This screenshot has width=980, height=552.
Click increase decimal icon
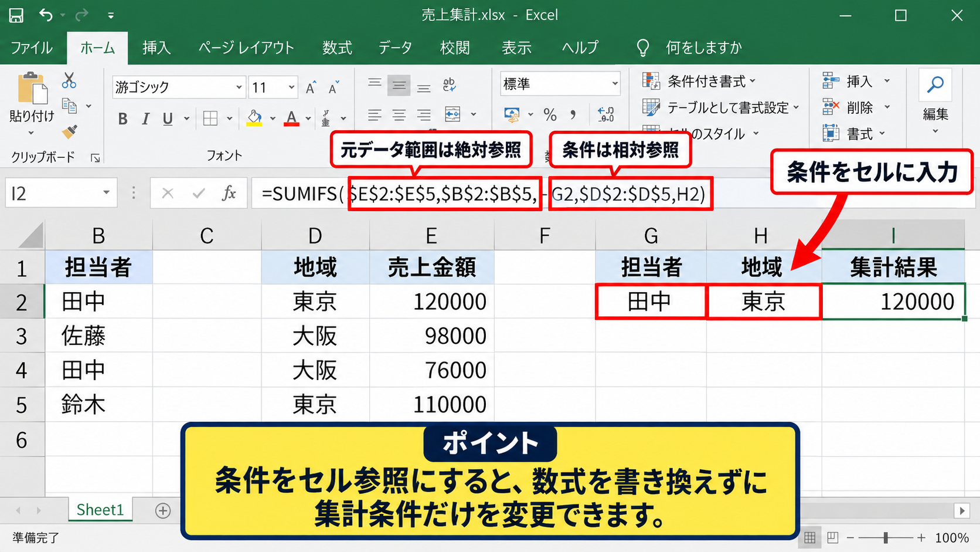click(x=605, y=114)
